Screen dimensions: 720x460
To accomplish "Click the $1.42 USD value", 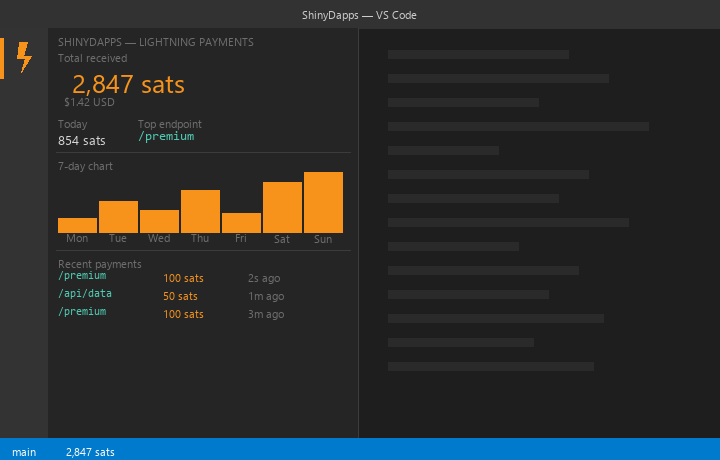I will tap(89, 102).
